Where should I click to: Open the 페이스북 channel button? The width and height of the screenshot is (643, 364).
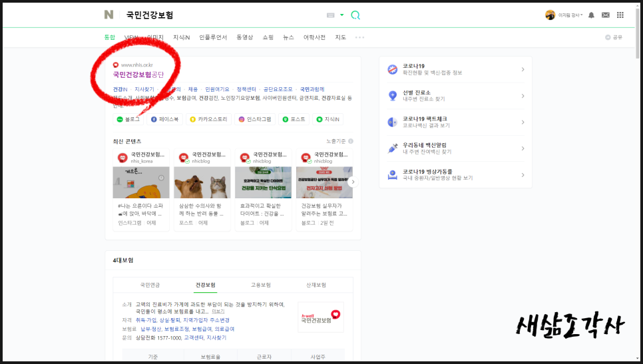point(164,119)
